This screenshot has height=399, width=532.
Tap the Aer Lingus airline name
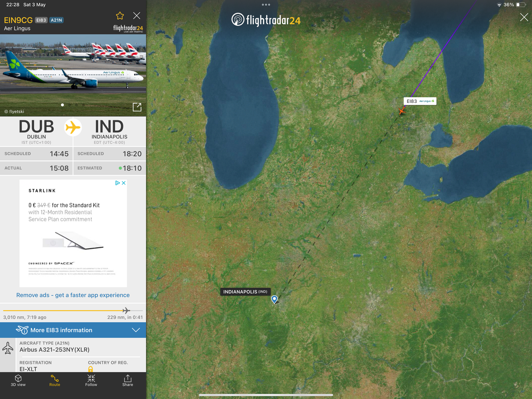[17, 28]
